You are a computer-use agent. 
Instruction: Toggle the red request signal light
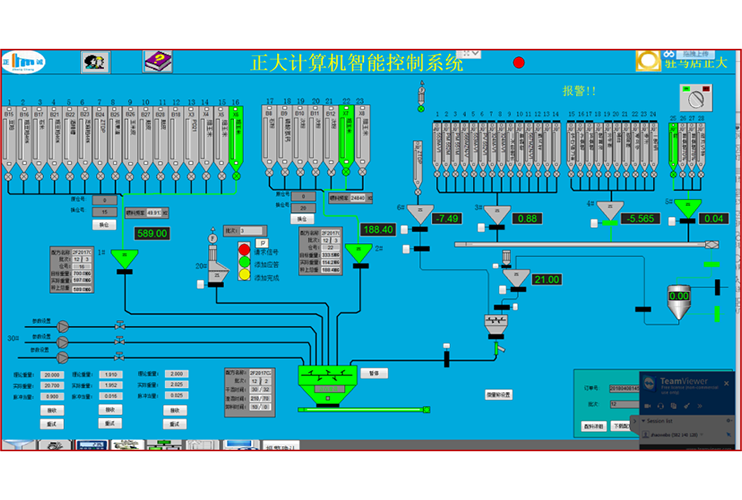(244, 249)
